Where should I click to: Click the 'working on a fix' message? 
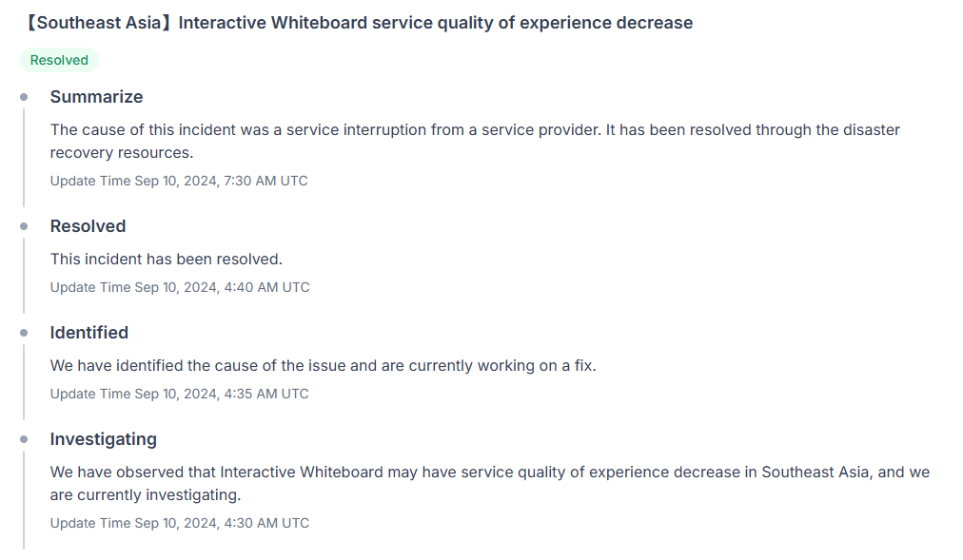pos(323,365)
